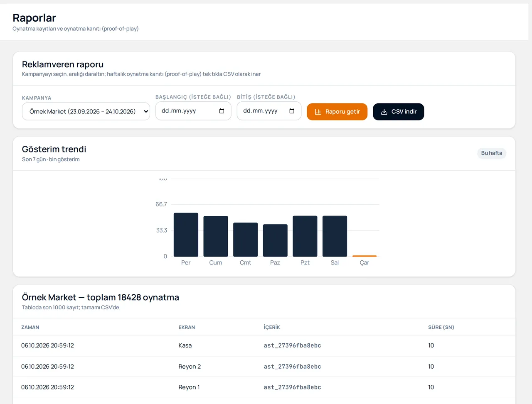Click the ast_27396fba8ebc code in Reyon 2 row

[292, 367]
